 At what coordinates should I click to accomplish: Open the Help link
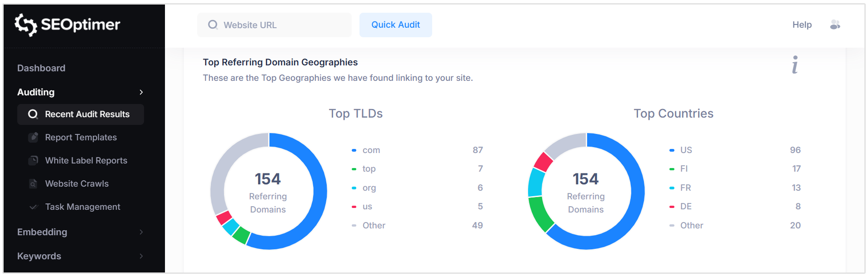tap(802, 25)
